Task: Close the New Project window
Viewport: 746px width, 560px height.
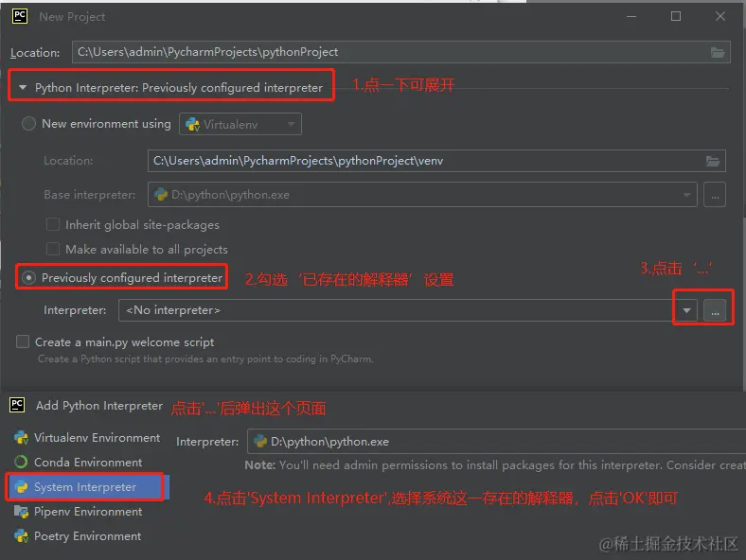Action: [x=720, y=17]
